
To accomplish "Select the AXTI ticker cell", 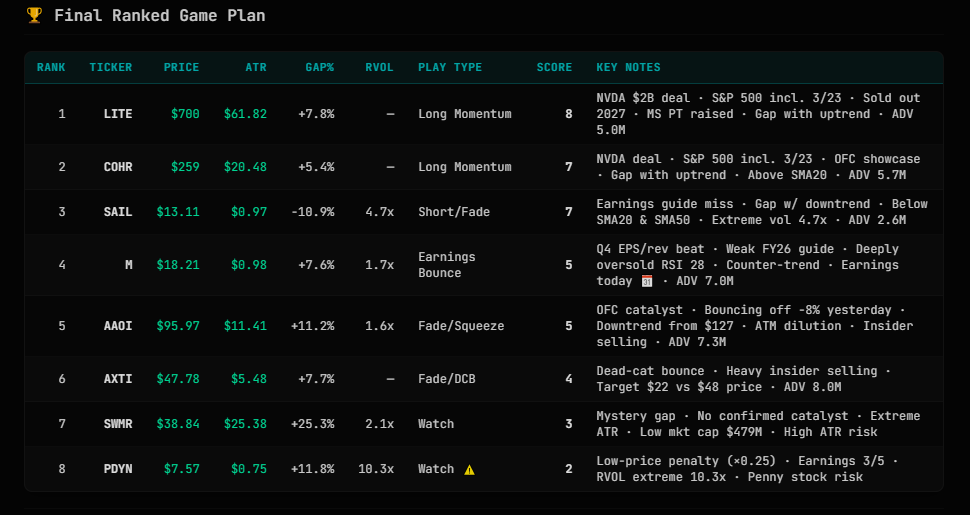I will [x=118, y=379].
